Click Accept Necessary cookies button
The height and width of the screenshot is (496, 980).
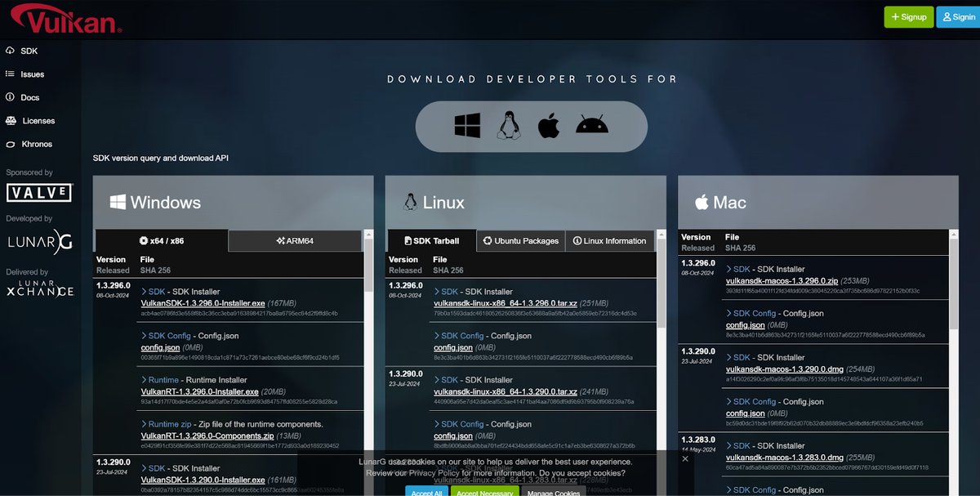pos(485,492)
